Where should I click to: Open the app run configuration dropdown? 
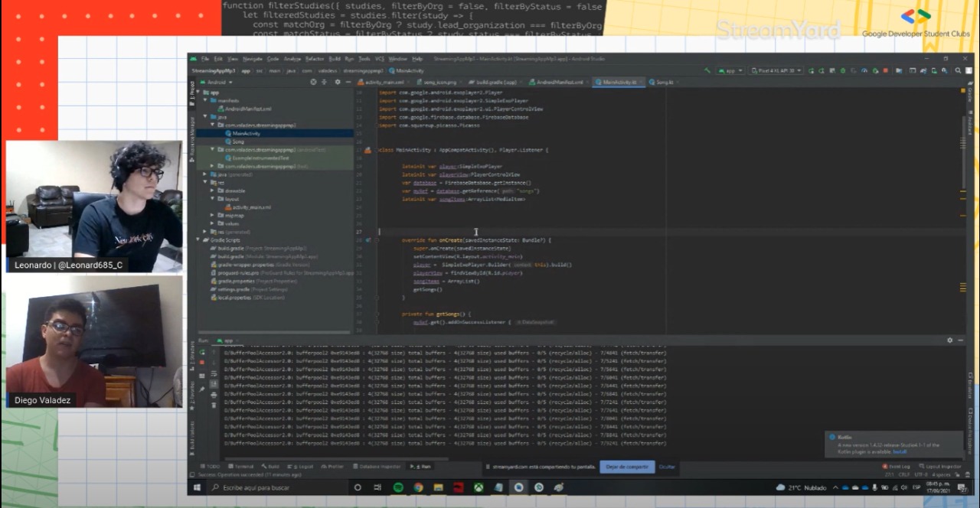click(x=730, y=70)
